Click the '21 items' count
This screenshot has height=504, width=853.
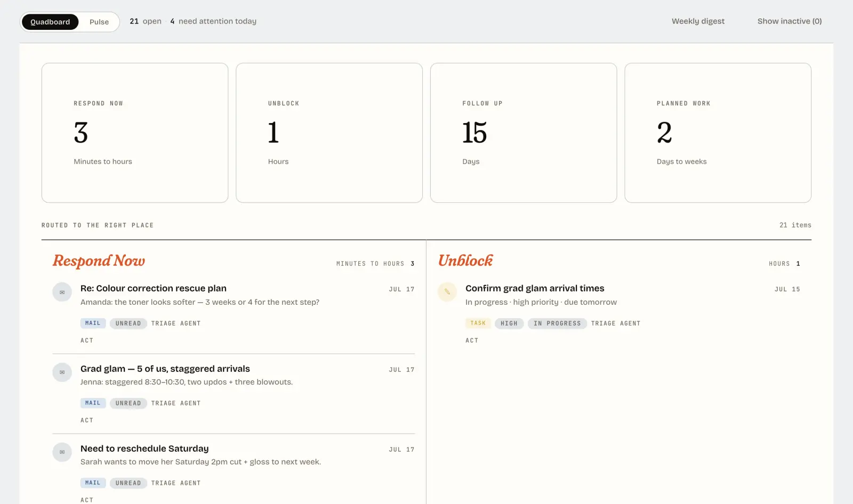click(x=795, y=225)
